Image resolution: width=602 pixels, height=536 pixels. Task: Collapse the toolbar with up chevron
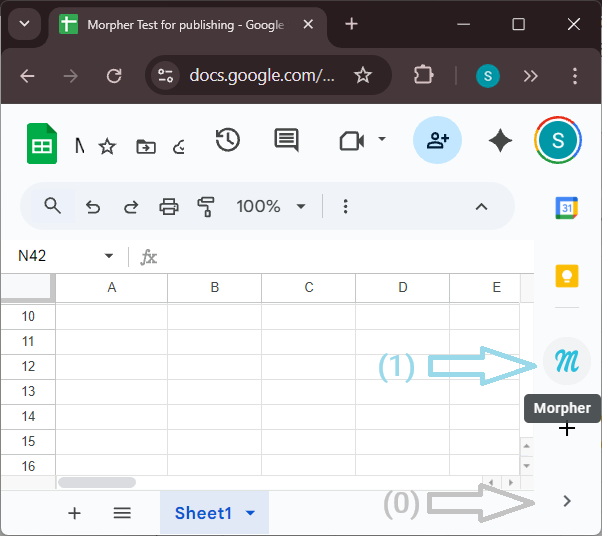(x=481, y=207)
